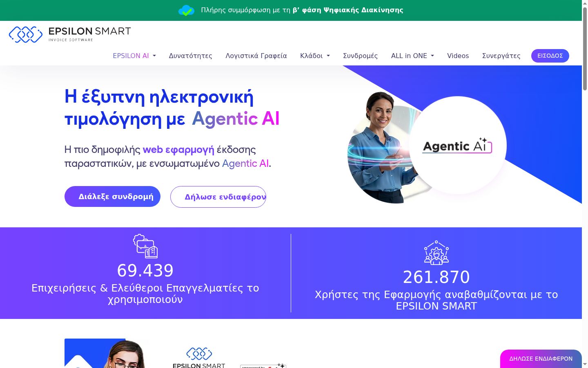Click the outlined Δήλωσε ενδιαφέρον button
The height and width of the screenshot is (368, 588).
point(218,197)
